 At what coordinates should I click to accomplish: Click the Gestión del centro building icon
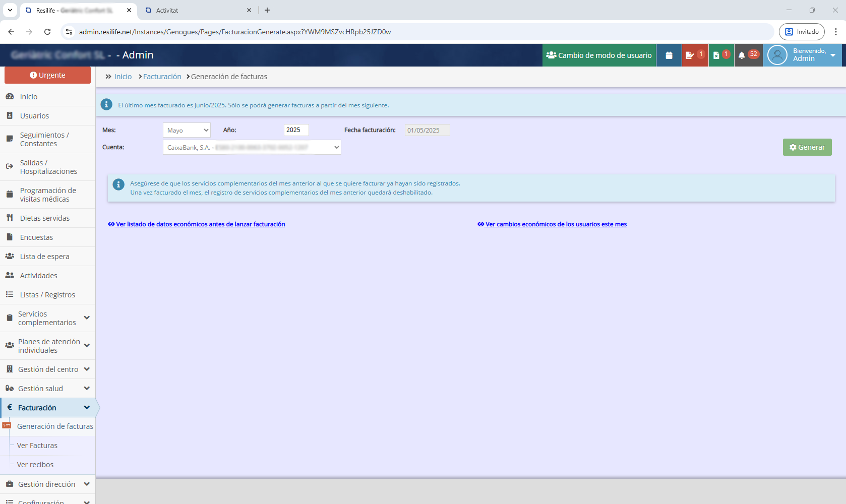point(10,369)
